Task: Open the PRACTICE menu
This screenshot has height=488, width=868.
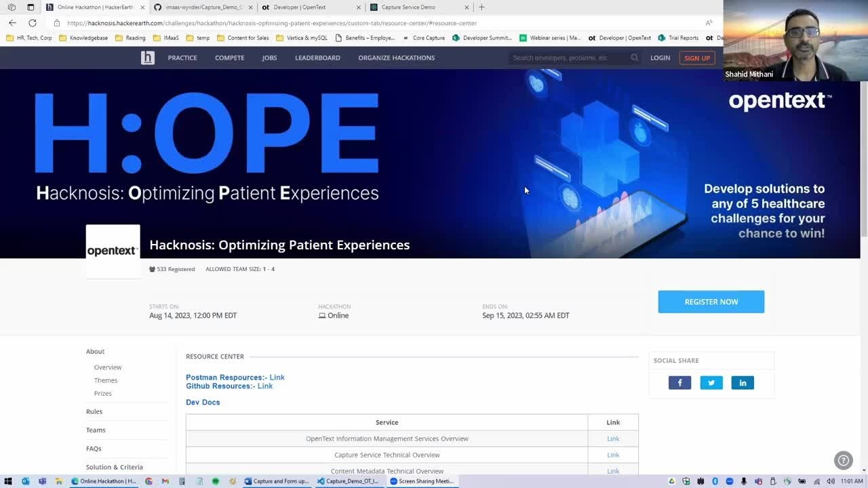Action: [182, 58]
